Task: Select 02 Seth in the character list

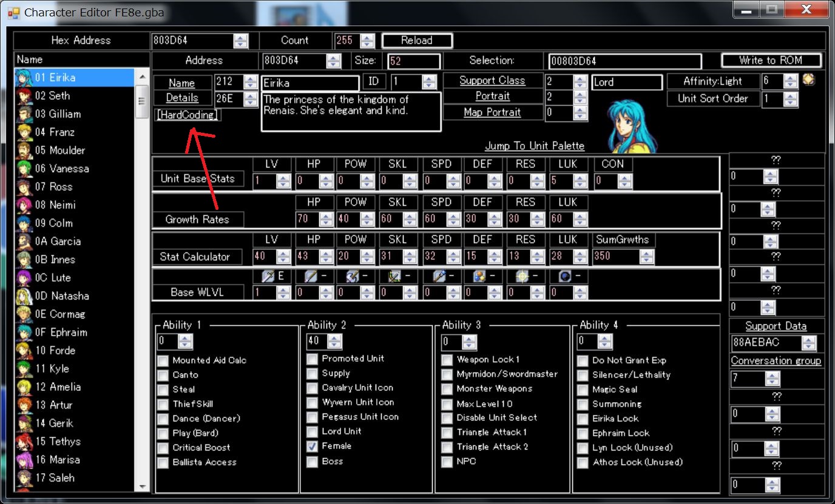Action: [75, 96]
